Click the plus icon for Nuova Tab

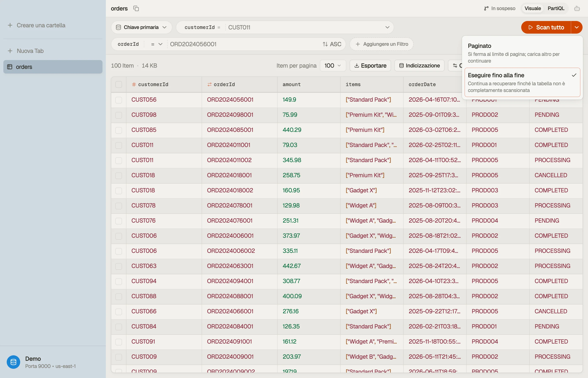10,51
